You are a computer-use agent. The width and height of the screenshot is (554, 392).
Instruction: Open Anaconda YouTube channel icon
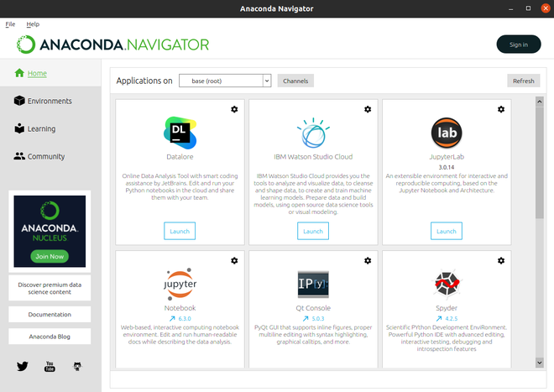pyautogui.click(x=50, y=366)
